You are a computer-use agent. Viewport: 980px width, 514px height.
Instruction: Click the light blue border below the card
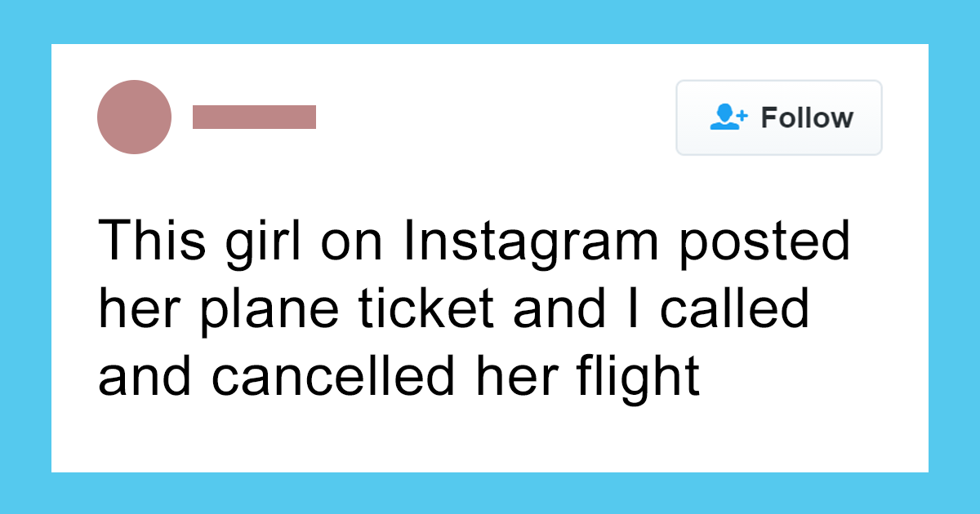490,493
